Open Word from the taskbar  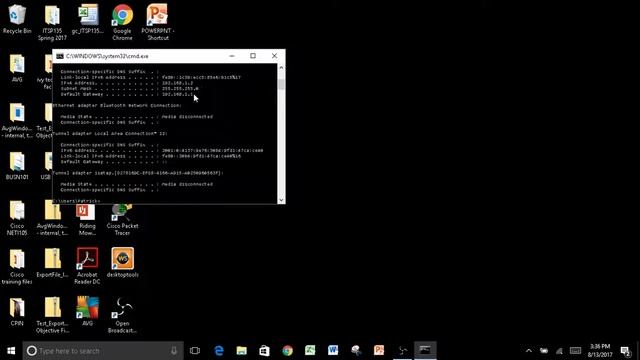333,351
